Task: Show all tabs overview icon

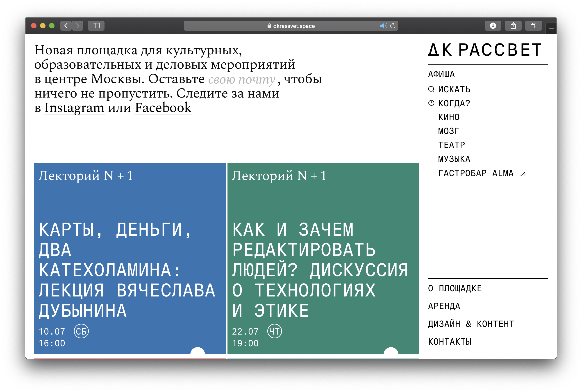Action: tap(533, 26)
